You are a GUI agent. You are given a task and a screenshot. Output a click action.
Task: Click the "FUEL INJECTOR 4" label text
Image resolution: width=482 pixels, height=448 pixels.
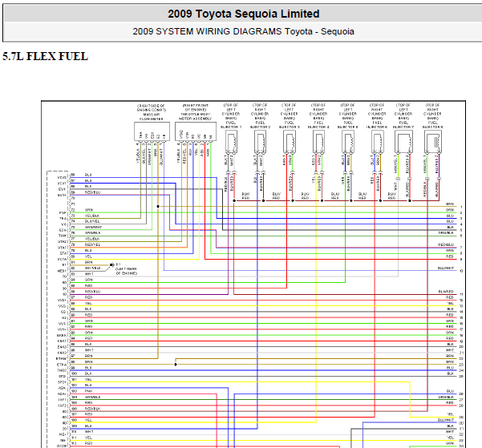[x=318, y=125]
